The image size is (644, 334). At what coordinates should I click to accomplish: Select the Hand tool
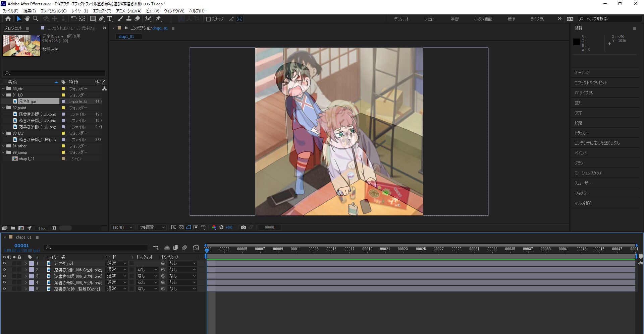click(27, 19)
